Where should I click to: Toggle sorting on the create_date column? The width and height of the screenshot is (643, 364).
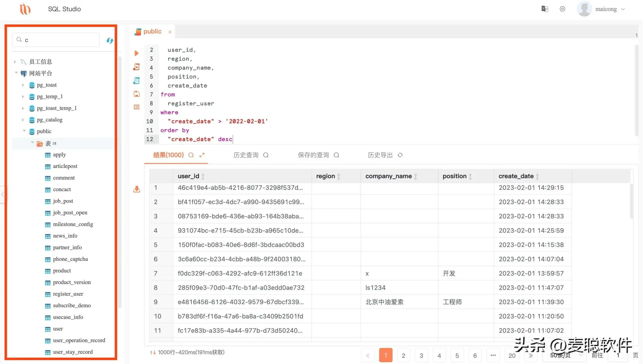(538, 176)
